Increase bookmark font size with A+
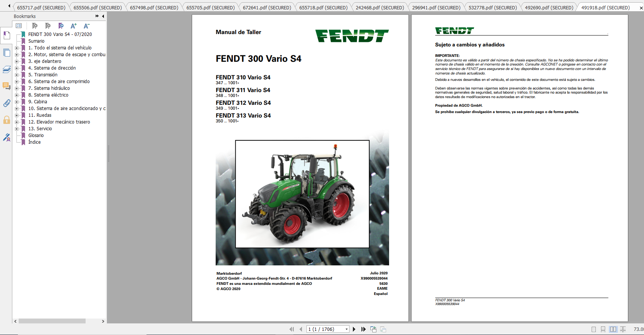 pyautogui.click(x=74, y=26)
